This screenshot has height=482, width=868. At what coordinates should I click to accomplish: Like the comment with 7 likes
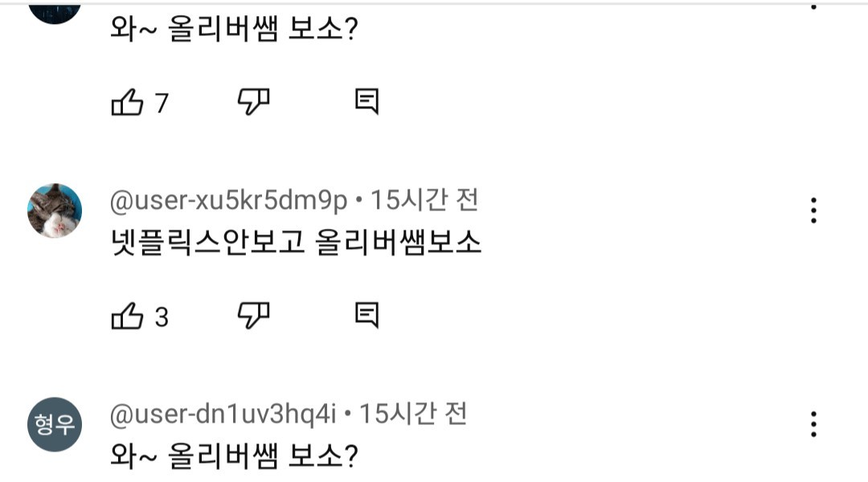[x=127, y=102]
